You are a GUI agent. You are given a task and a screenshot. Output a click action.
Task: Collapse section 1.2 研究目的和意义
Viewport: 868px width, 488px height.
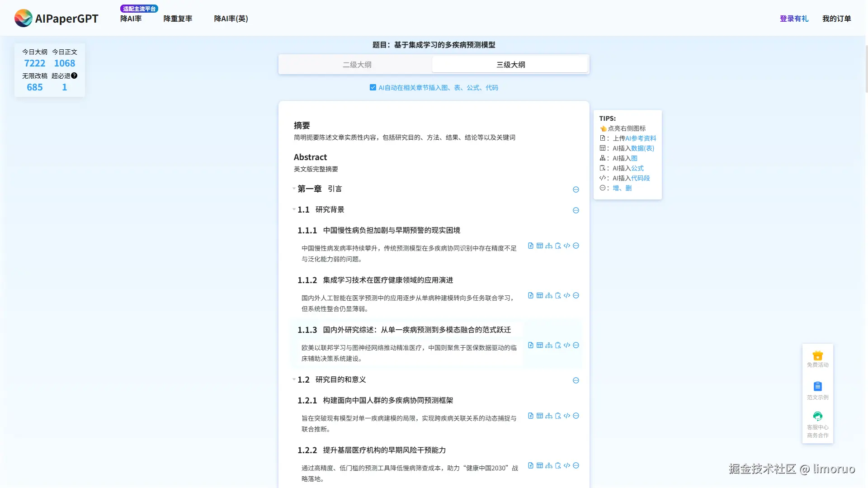click(294, 380)
